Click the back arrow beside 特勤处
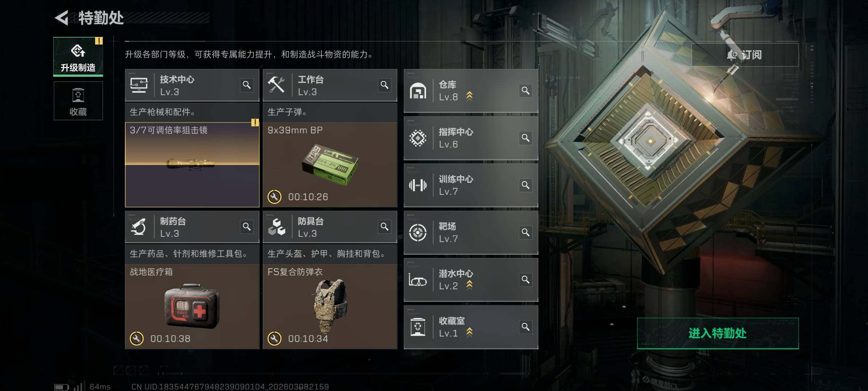The height and width of the screenshot is (391, 868). (62, 18)
